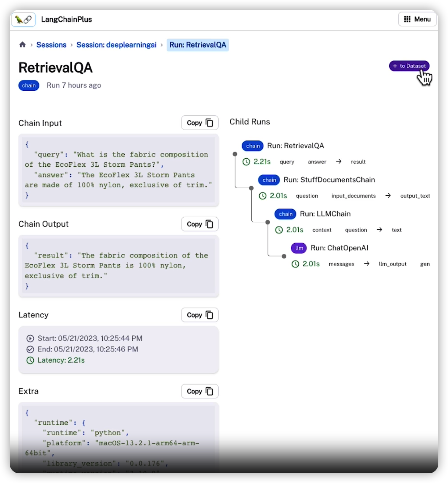This screenshot has height=483, width=448.
Task: Copy the Chain Output
Action: 200,224
